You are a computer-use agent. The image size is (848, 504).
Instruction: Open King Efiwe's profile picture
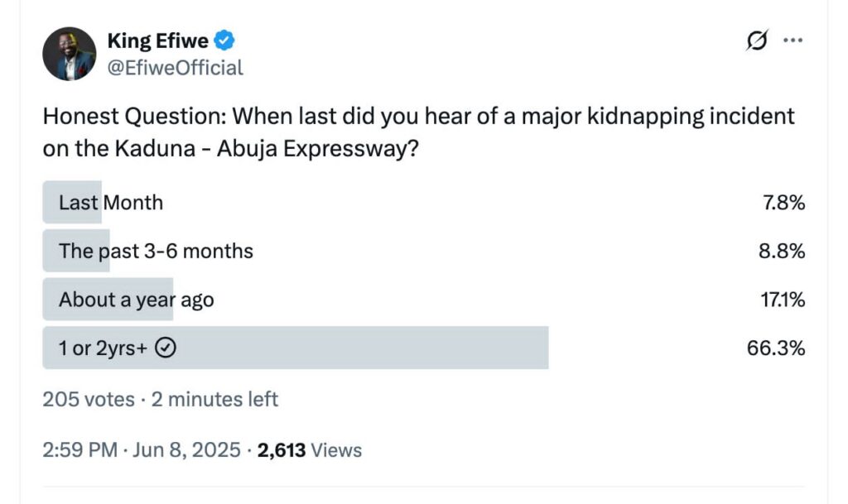click(x=70, y=54)
